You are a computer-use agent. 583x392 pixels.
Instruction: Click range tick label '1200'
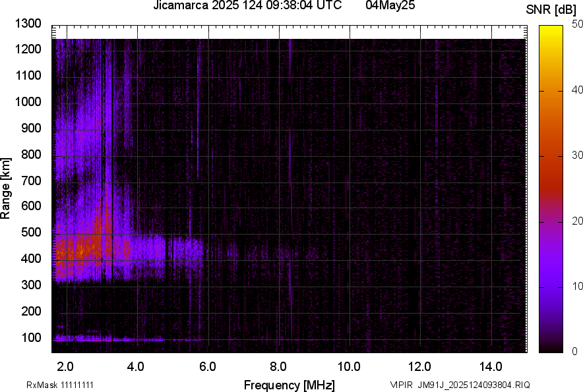pos(28,49)
